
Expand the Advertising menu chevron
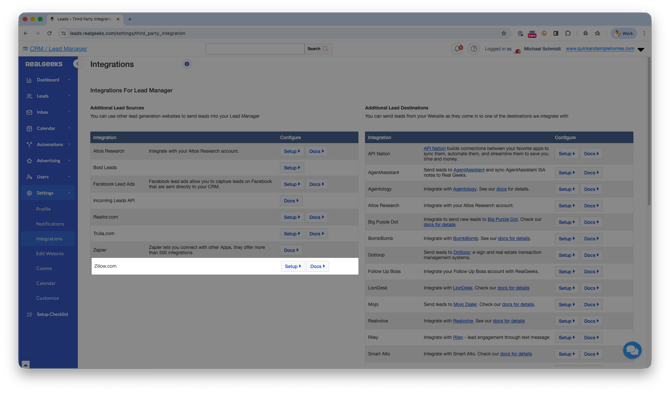tap(69, 161)
